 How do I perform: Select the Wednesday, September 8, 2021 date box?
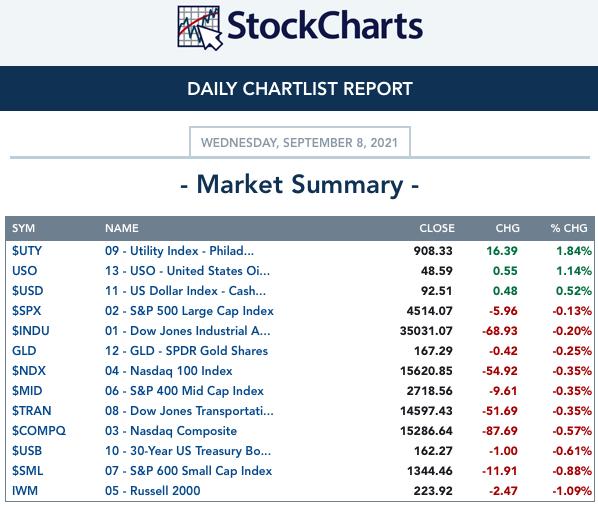(300, 142)
